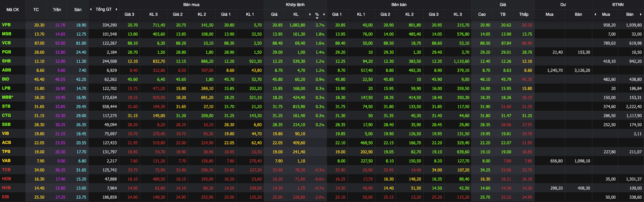Open the CTG stock symbol
This screenshot has width=644, height=202.
pos(6,115)
